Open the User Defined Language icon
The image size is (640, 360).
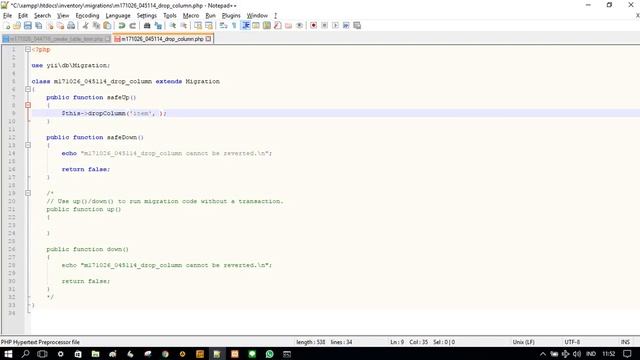point(256,26)
